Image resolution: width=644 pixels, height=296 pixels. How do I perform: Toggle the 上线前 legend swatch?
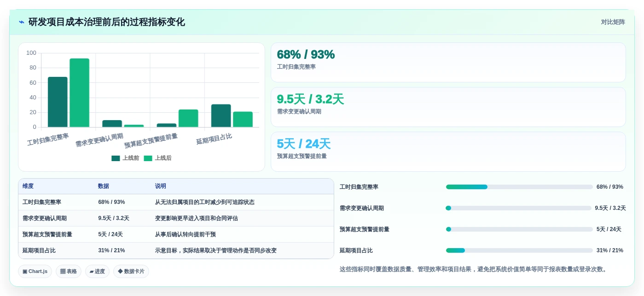click(116, 158)
